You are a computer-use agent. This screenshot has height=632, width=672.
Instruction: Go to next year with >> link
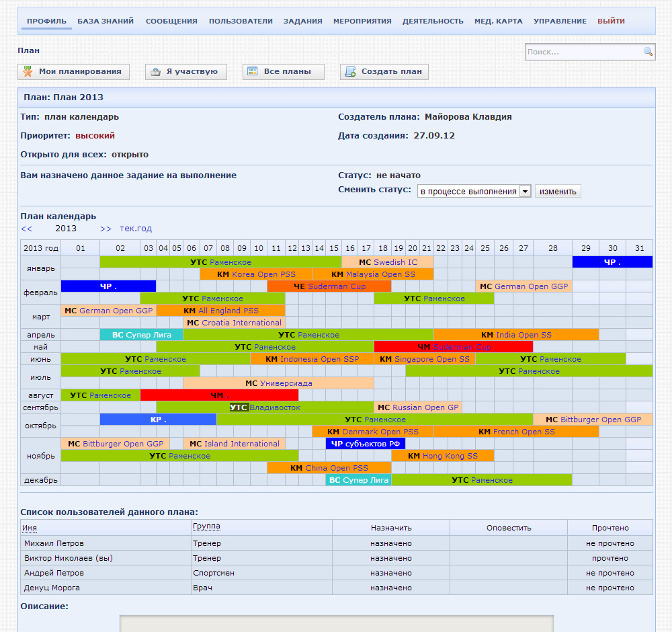(106, 229)
